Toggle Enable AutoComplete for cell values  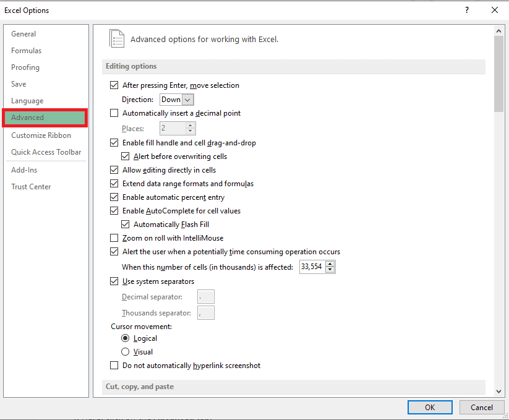pyautogui.click(x=114, y=211)
